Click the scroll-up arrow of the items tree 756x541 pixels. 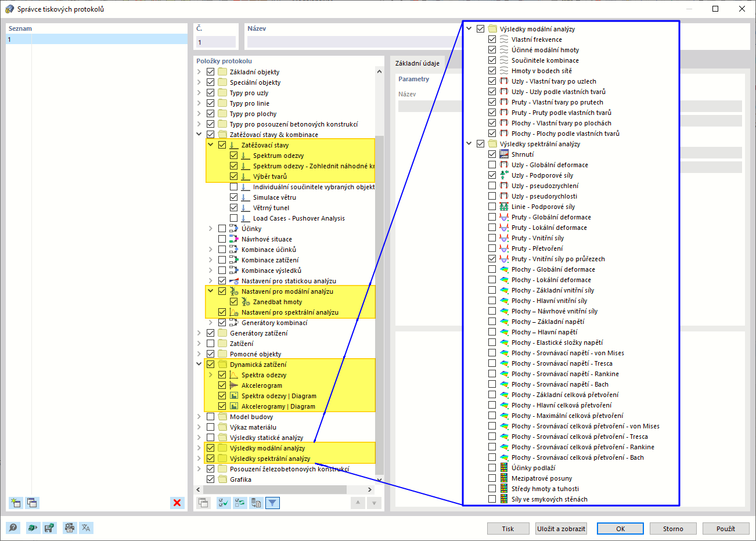pos(380,72)
